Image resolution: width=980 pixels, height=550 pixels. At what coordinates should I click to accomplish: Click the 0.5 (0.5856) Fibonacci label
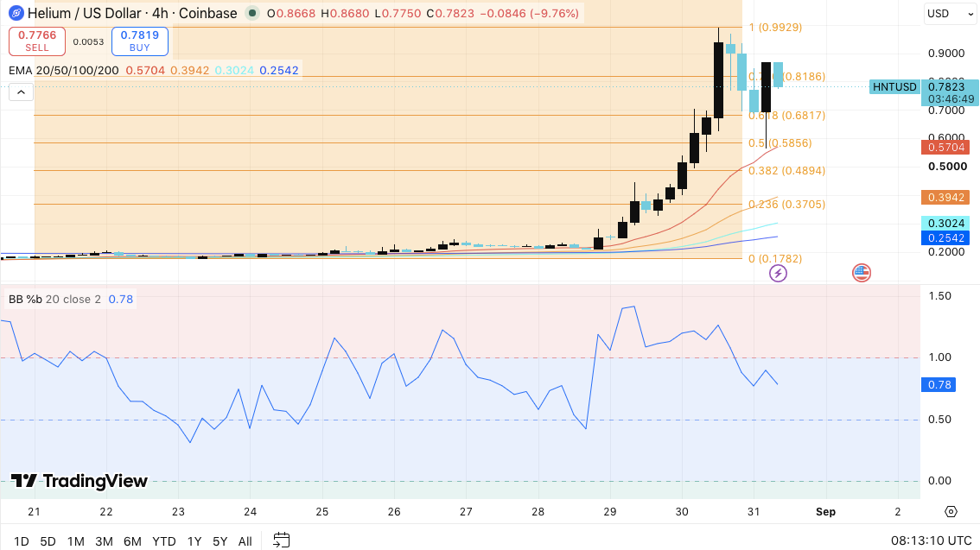(x=780, y=143)
